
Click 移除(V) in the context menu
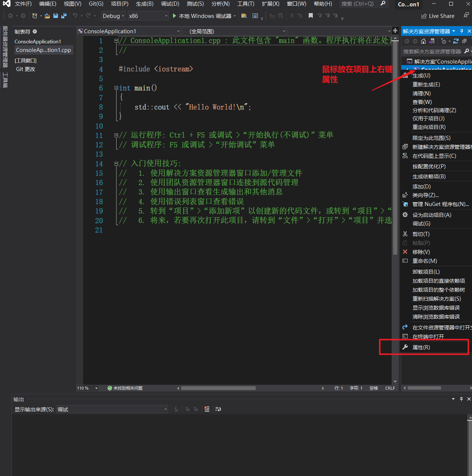coord(421,252)
